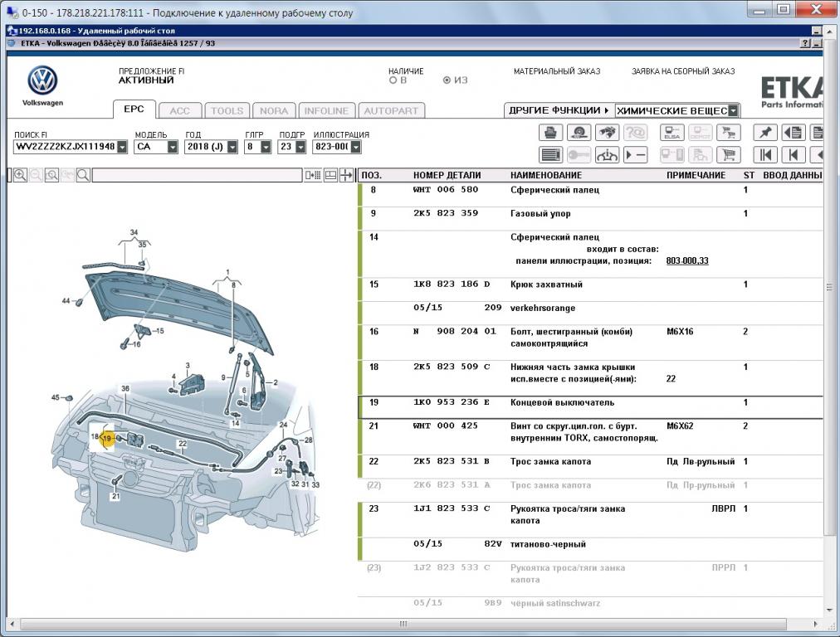Open the ГОД dropdown showing 2018 (J)

232,147
